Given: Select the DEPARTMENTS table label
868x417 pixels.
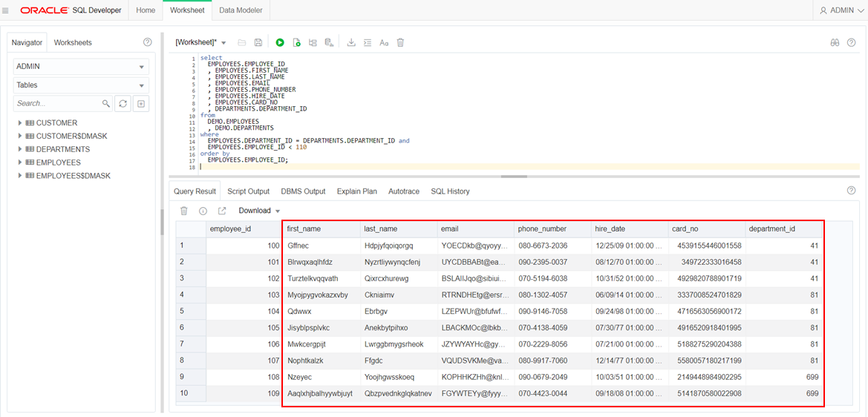Looking at the screenshot, I should (63, 149).
